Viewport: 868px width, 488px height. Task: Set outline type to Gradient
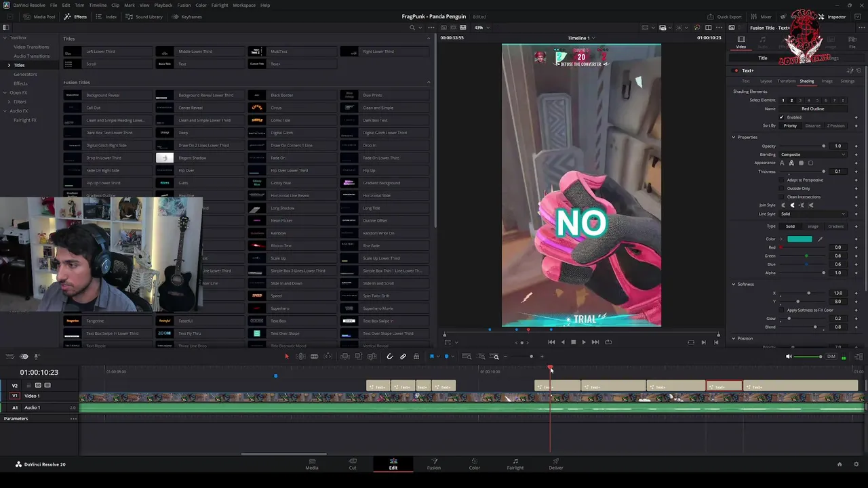click(x=835, y=226)
